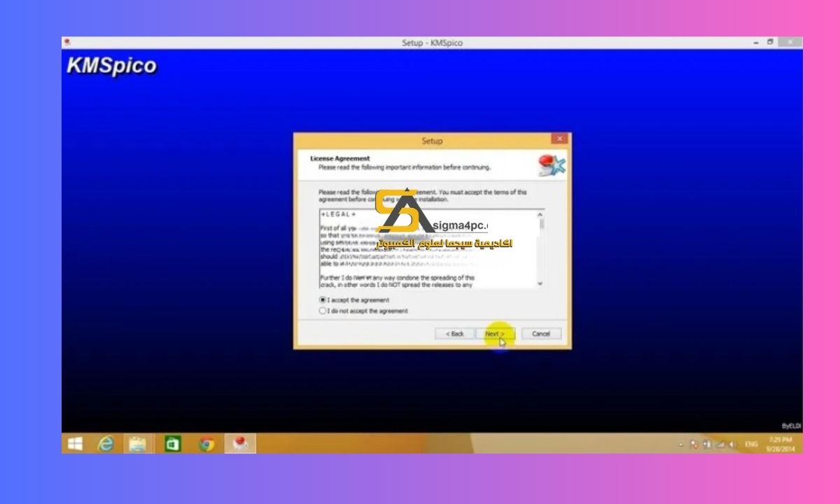This screenshot has width=840, height=504.
Task: Open File Explorer from the taskbar
Action: [x=139, y=443]
